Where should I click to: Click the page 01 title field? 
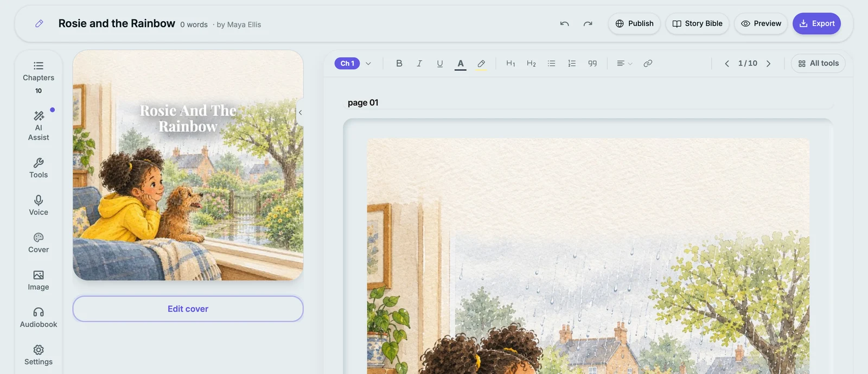pyautogui.click(x=589, y=103)
